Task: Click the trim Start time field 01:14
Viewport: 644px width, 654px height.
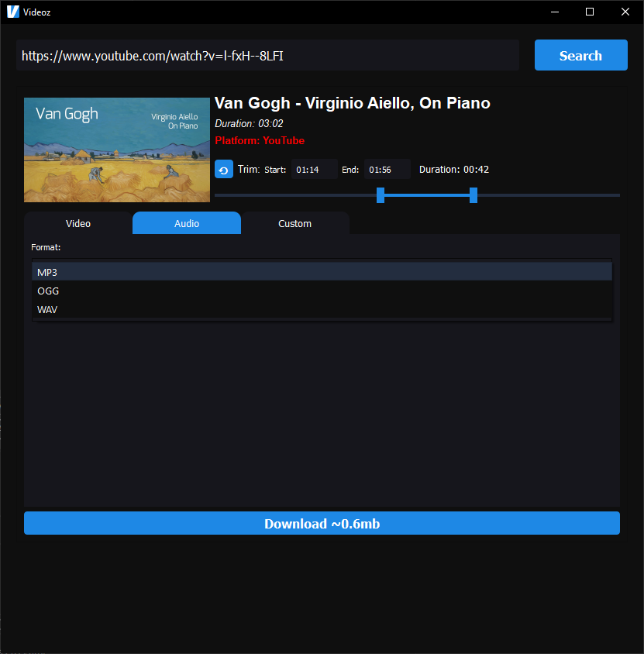Action: point(314,170)
